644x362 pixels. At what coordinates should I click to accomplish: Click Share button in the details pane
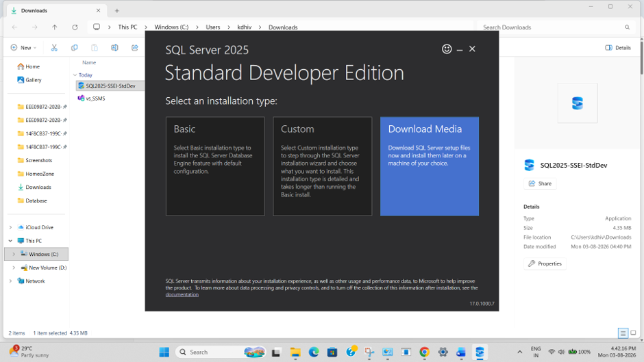(540, 183)
